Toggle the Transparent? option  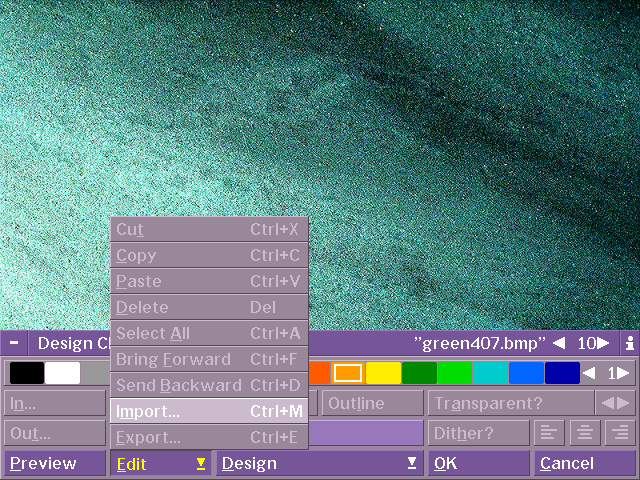tap(510, 403)
